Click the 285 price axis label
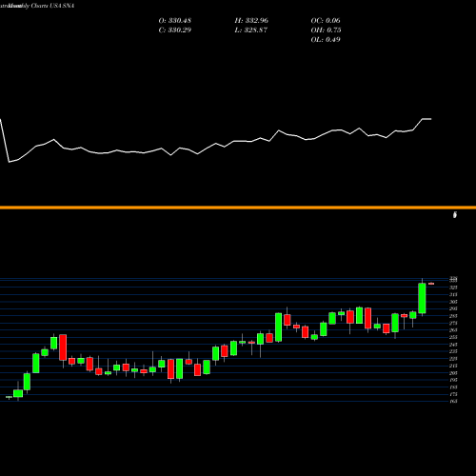Viewport: 476px width, 476px height. [x=453, y=316]
